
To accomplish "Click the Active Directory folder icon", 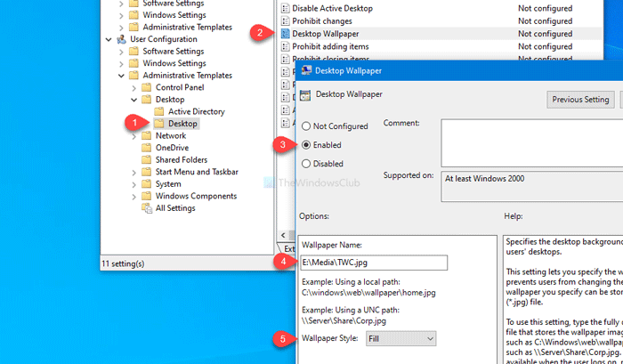I will 159,111.
